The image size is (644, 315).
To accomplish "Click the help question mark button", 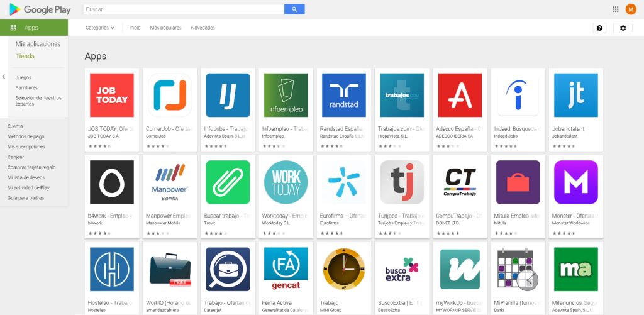I will pos(599,28).
